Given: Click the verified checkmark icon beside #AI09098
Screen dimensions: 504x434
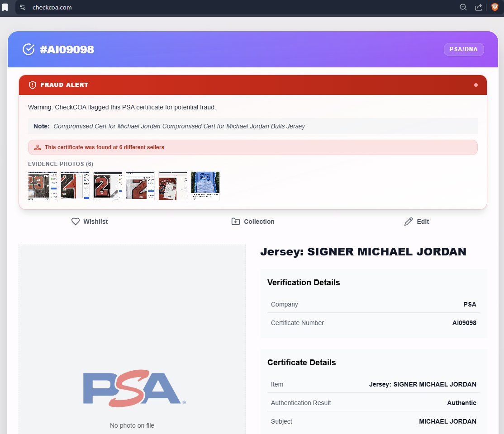Looking at the screenshot, I should [x=29, y=49].
